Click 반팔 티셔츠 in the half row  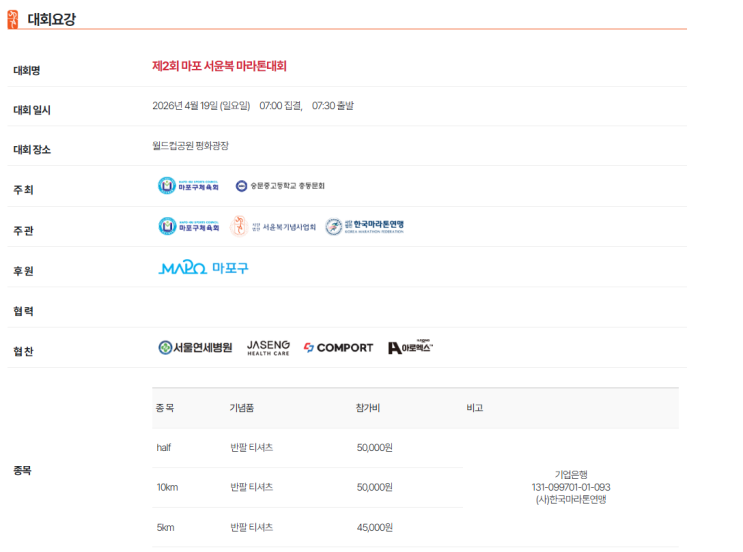point(252,448)
